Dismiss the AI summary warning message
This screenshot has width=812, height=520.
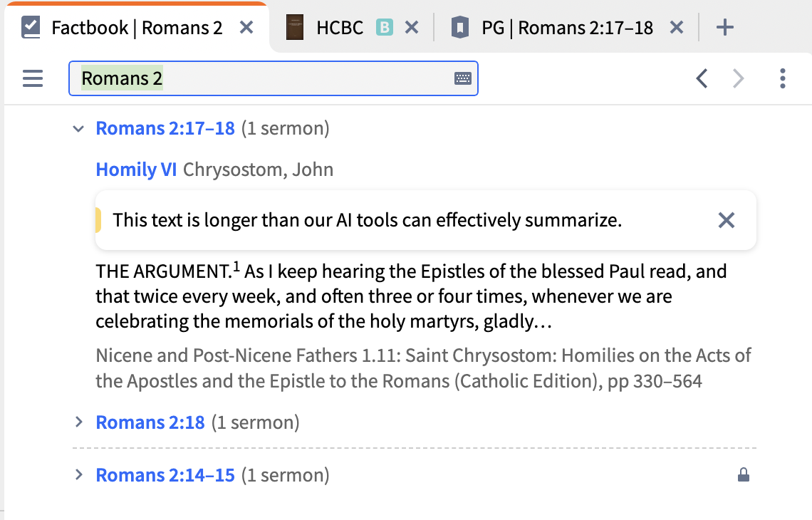pos(726,220)
